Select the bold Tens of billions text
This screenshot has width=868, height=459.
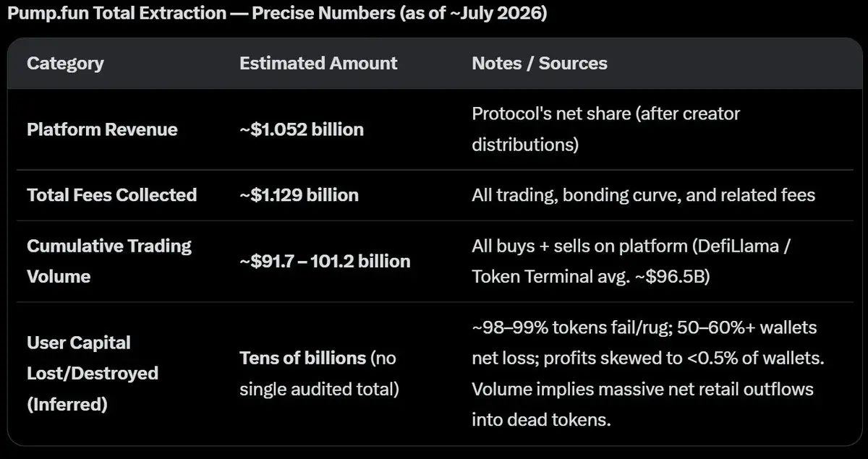pyautogui.click(x=302, y=358)
